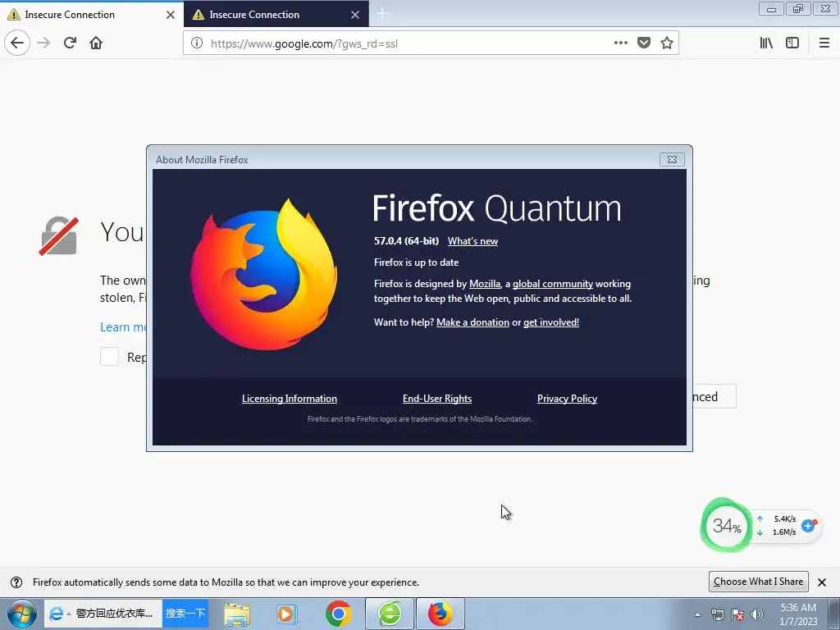Click the blue plus icon on speed widget
The height and width of the screenshot is (630, 840).
click(808, 526)
